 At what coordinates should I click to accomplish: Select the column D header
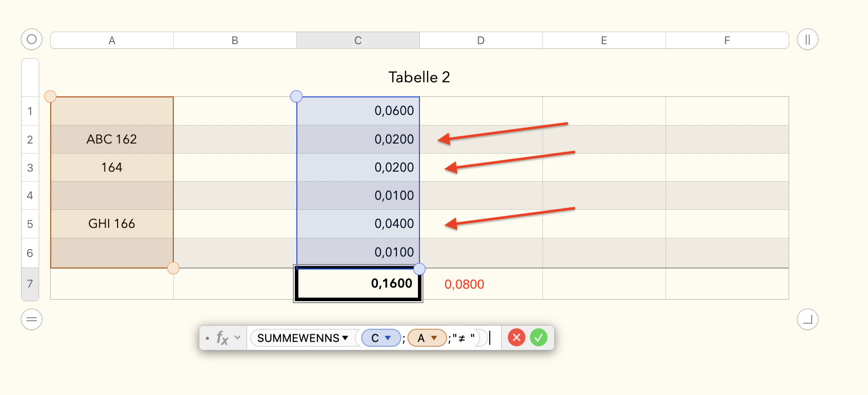click(x=481, y=40)
